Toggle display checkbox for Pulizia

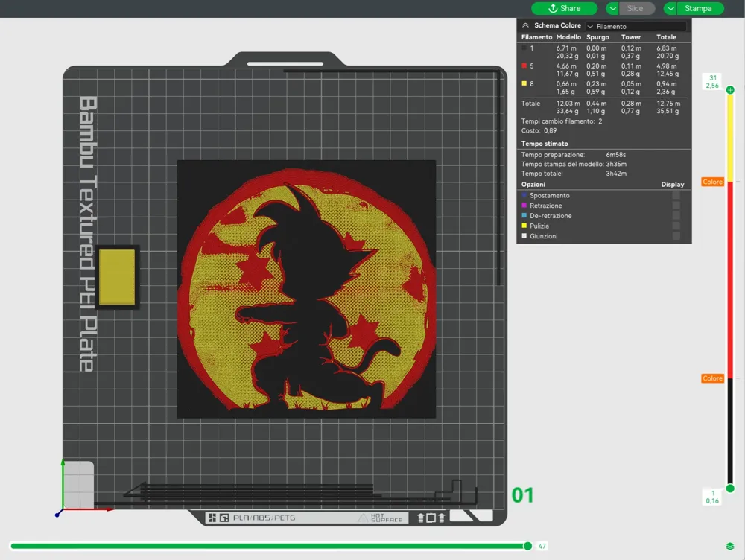pyautogui.click(x=676, y=226)
